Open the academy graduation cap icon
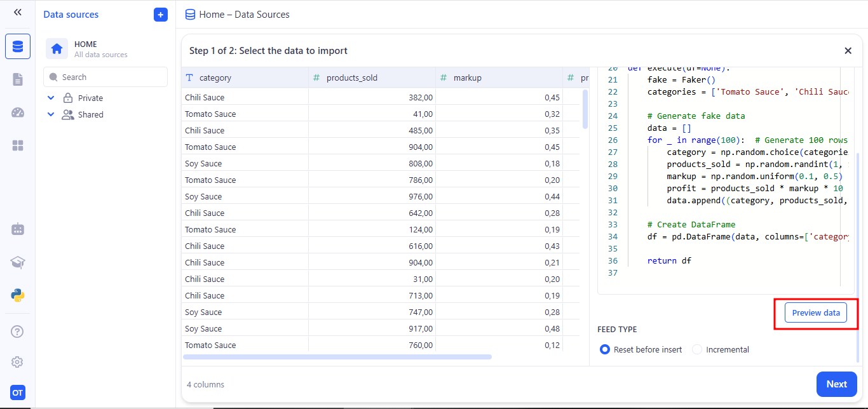 coord(17,262)
